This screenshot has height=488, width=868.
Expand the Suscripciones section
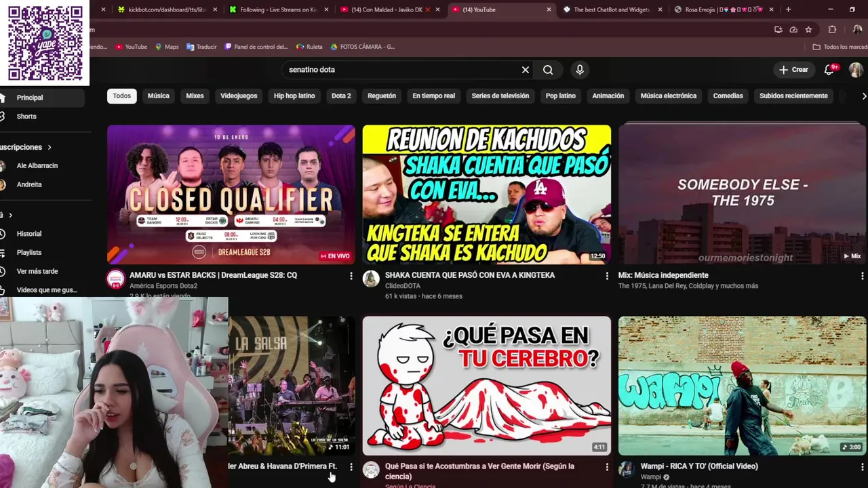point(26,147)
